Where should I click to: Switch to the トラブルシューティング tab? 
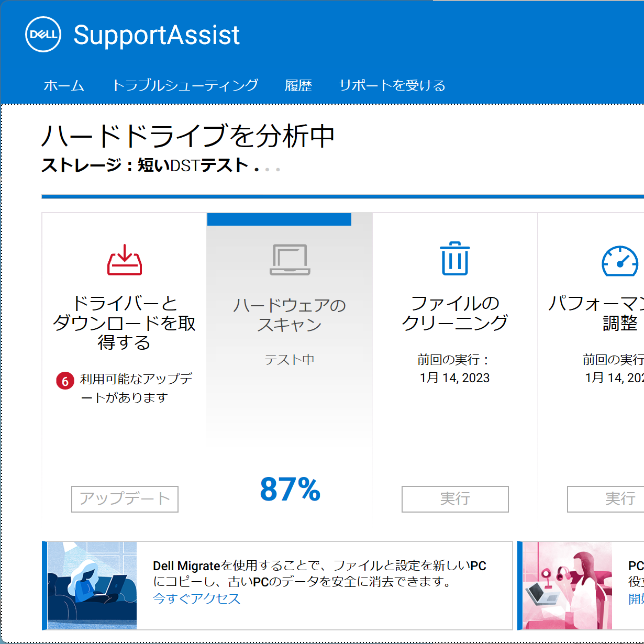coord(185,85)
